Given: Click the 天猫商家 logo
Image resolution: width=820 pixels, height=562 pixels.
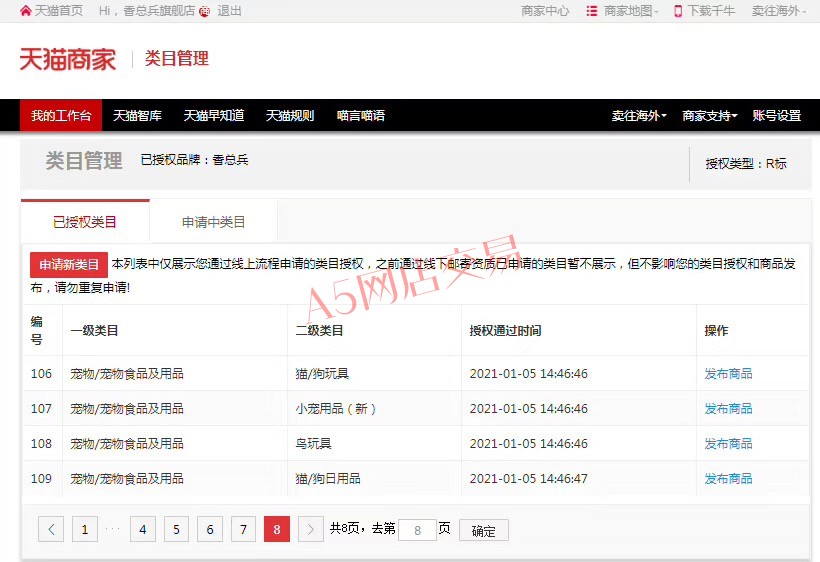Looking at the screenshot, I should coord(68,59).
